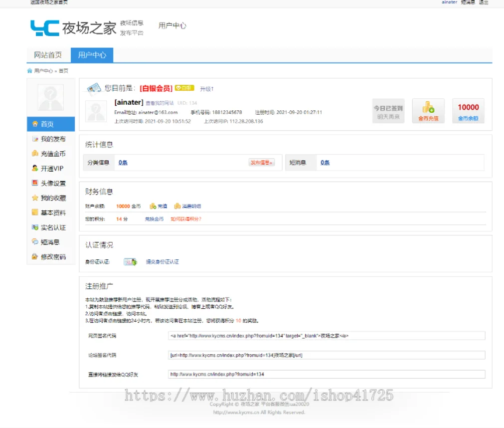
Task: Open 头像设置 from the sidebar menu
Action: click(53, 184)
